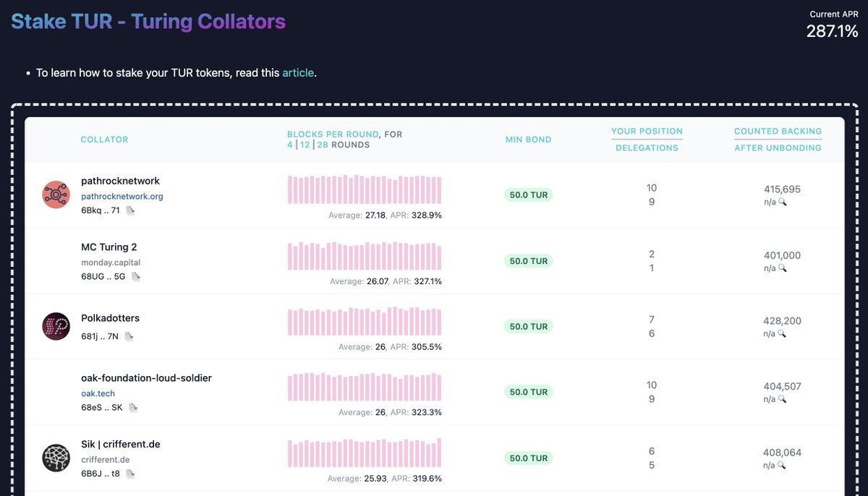Sort by Blocks Per Round header

tap(333, 134)
